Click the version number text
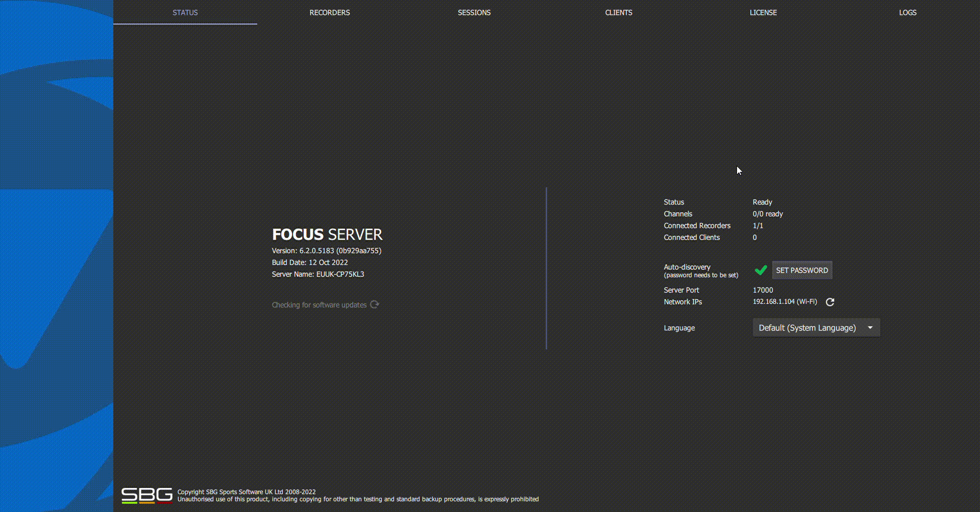 326,251
